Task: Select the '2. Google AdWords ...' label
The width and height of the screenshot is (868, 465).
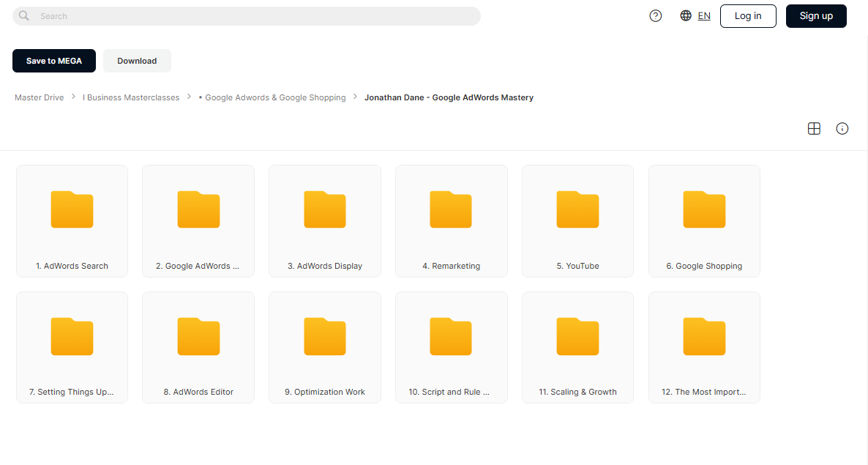Action: coord(198,266)
